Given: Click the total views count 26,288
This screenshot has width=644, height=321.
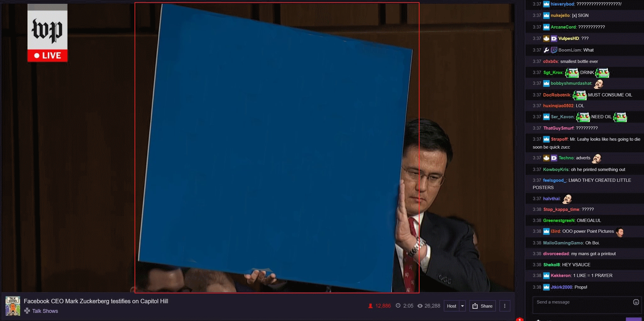Looking at the screenshot, I should tap(432, 306).
